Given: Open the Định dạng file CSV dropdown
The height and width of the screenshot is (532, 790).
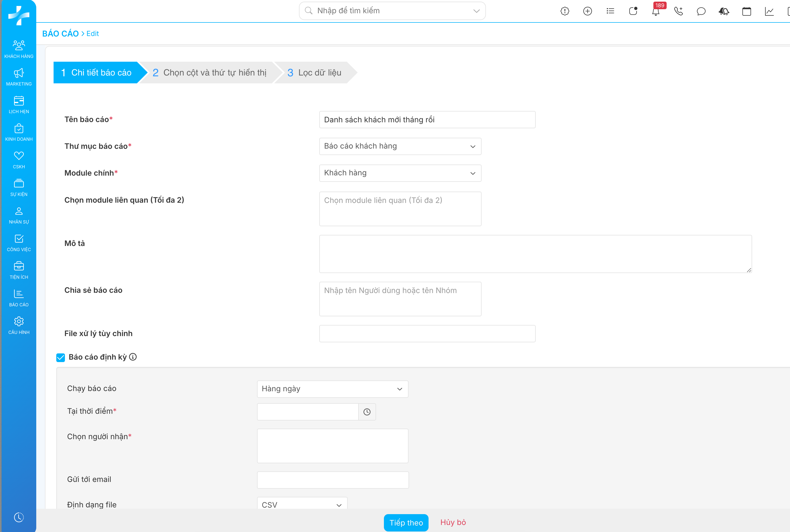Looking at the screenshot, I should tap(302, 504).
